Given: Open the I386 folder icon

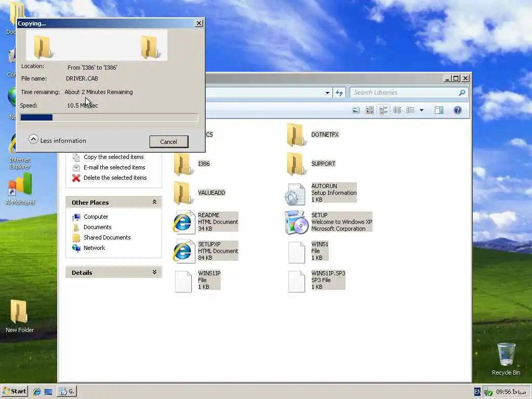Looking at the screenshot, I should click(x=183, y=164).
